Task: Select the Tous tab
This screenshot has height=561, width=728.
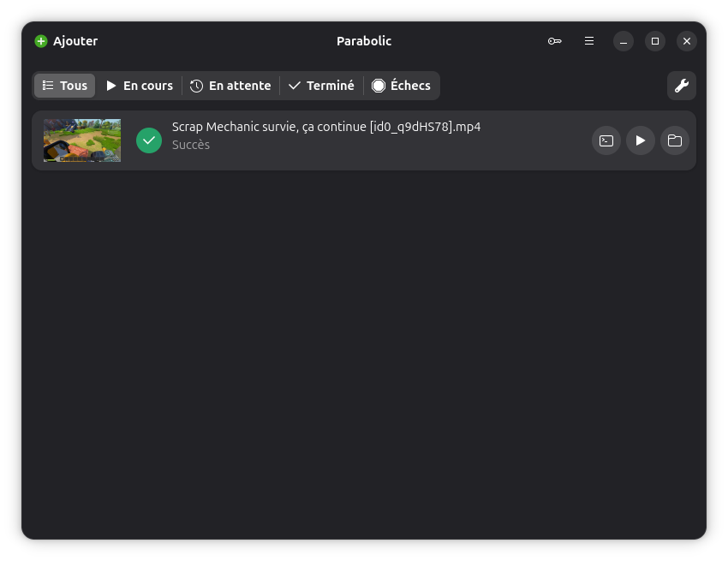Action: pos(64,86)
